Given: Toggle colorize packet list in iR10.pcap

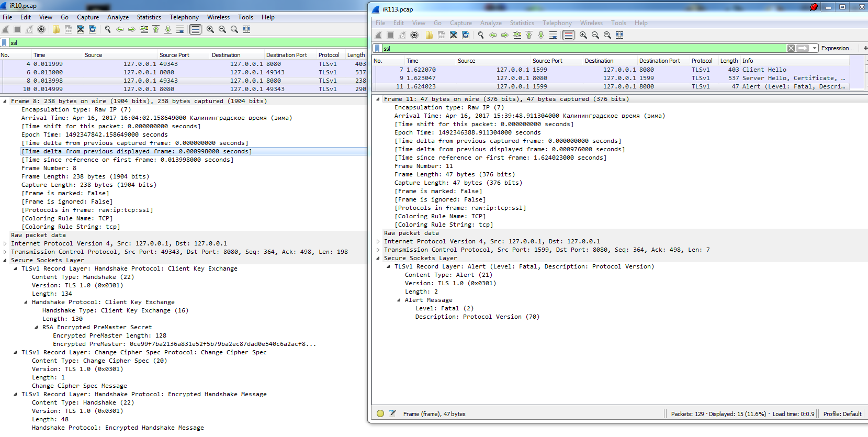Looking at the screenshot, I should point(195,29).
